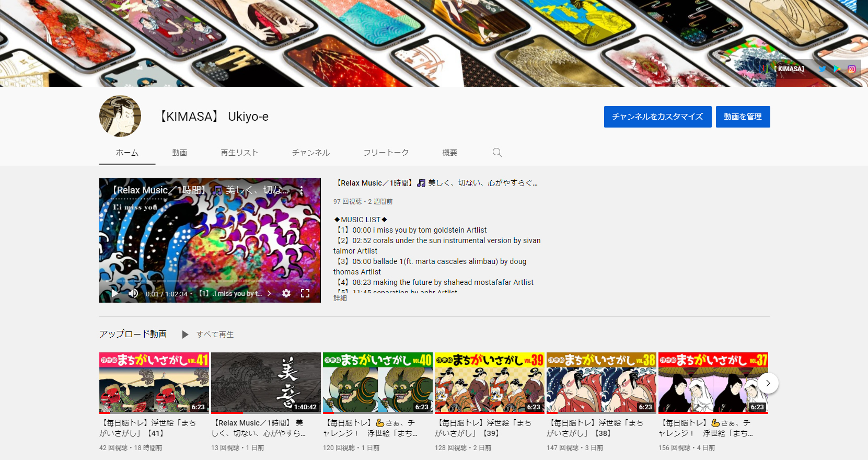This screenshot has height=460, width=868.
Task: Open the featured video title link
Action: 436,183
